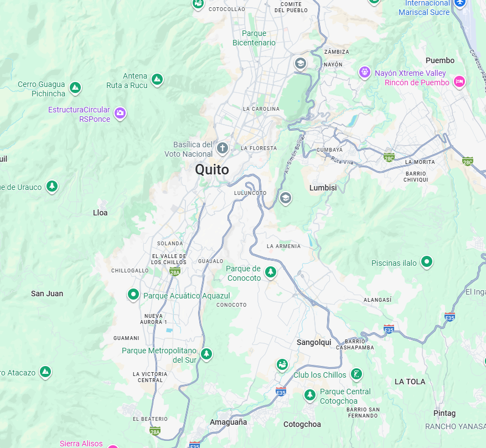
Task: Click the EstructuraCircular RSPonce camera pin
Action: [x=120, y=113]
